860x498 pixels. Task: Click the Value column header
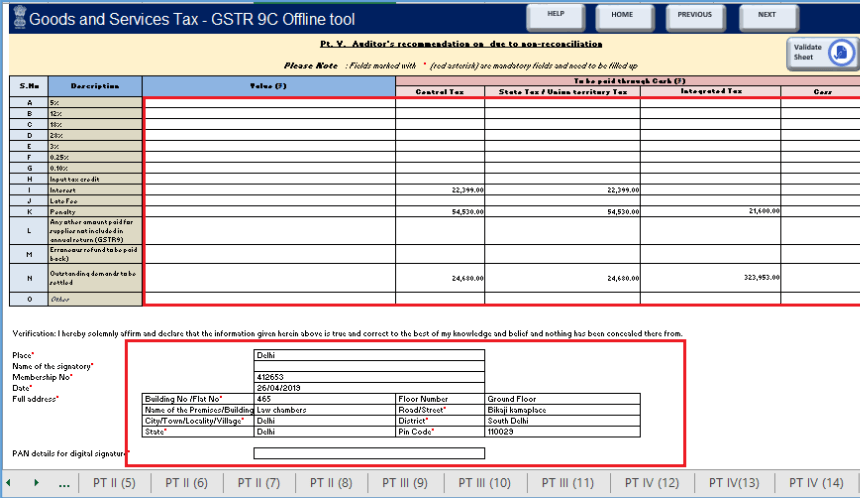(269, 86)
